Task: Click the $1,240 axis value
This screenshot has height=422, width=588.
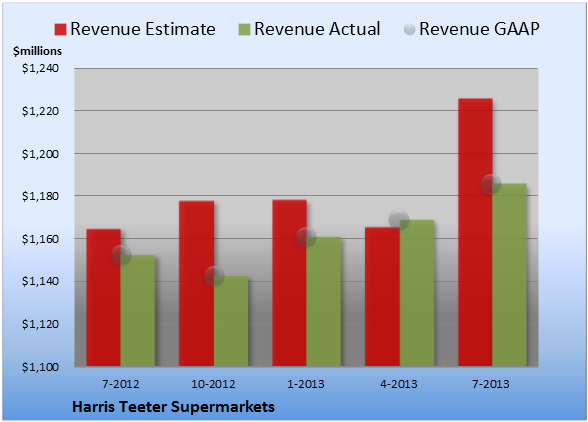Action: pyautogui.click(x=40, y=68)
